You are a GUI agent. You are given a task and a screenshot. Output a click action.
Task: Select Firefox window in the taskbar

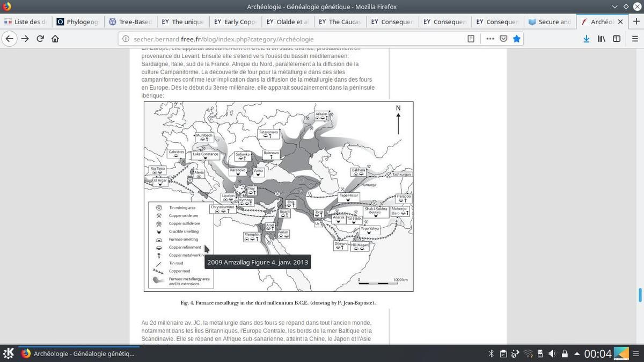pos(79,353)
